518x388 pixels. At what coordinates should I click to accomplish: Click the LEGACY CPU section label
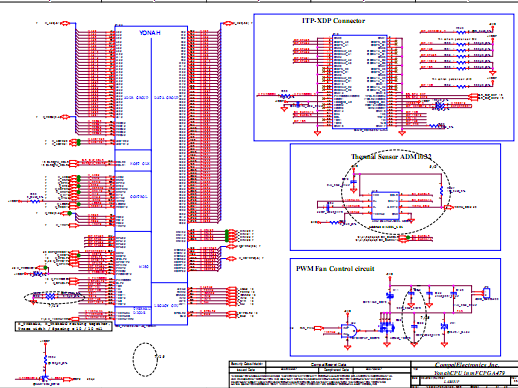166,305
